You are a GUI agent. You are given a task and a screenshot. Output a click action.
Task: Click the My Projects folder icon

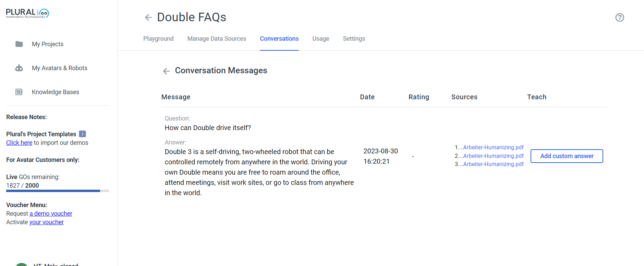pos(19,44)
